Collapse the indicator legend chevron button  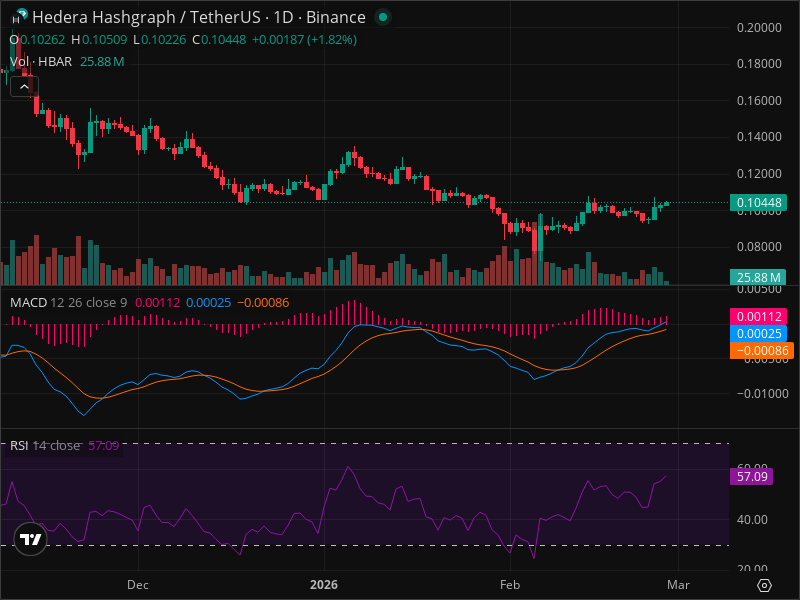point(24,87)
